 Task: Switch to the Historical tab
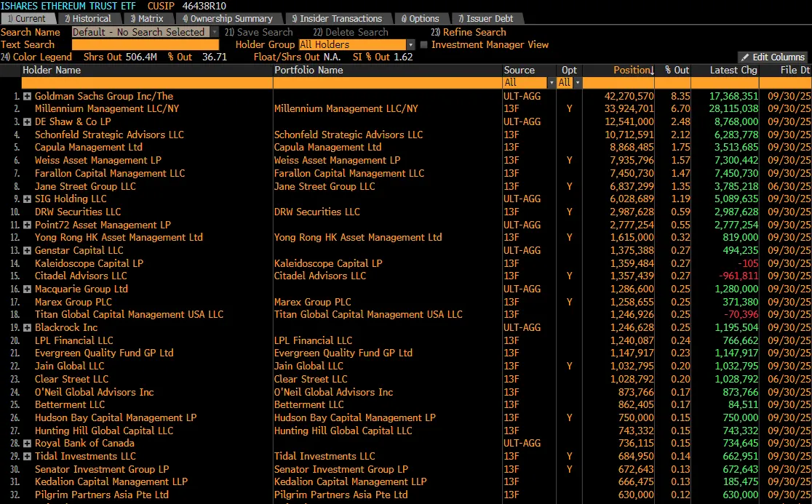87,19
